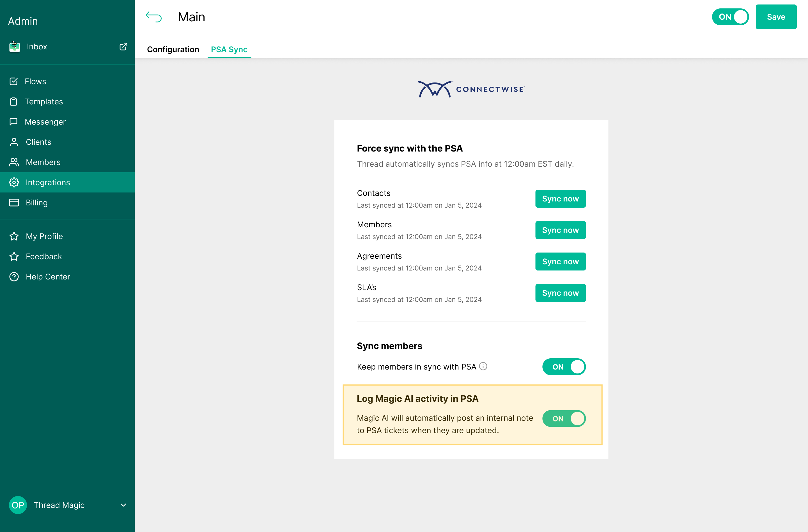Click the Messenger chat bubble icon
Viewport: 808px width, 532px height.
tap(13, 121)
